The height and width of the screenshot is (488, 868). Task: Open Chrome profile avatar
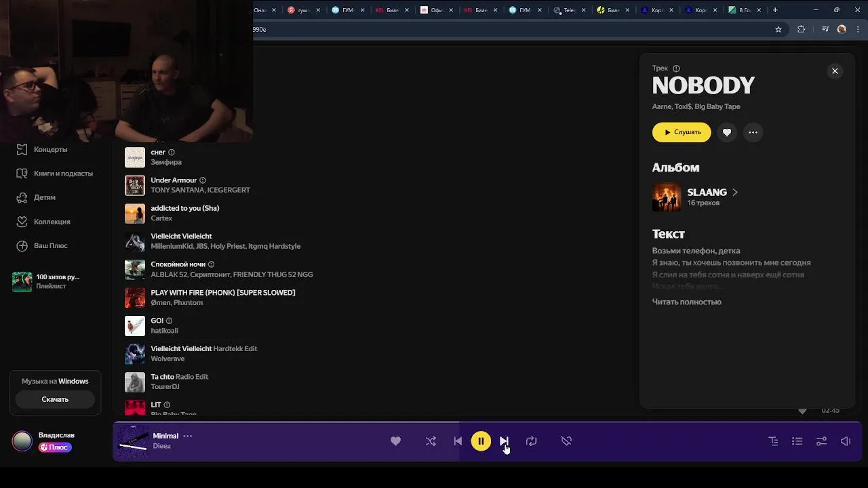click(x=842, y=29)
